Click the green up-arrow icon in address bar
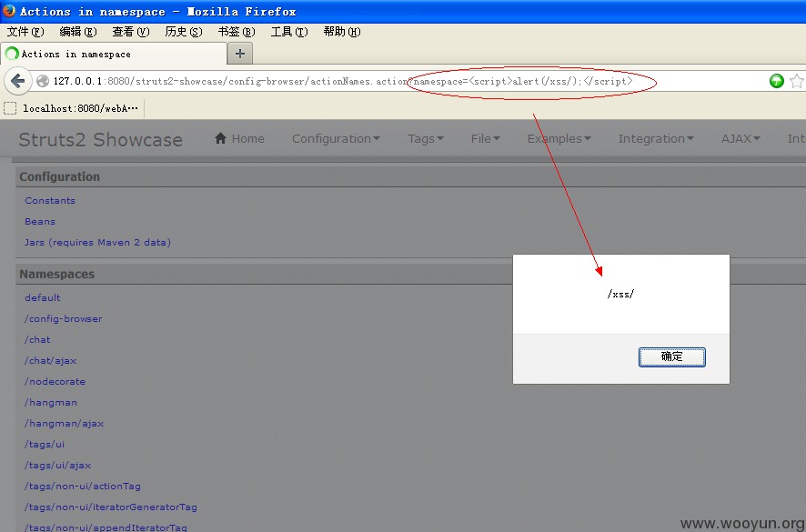The image size is (806, 532). (x=776, y=81)
